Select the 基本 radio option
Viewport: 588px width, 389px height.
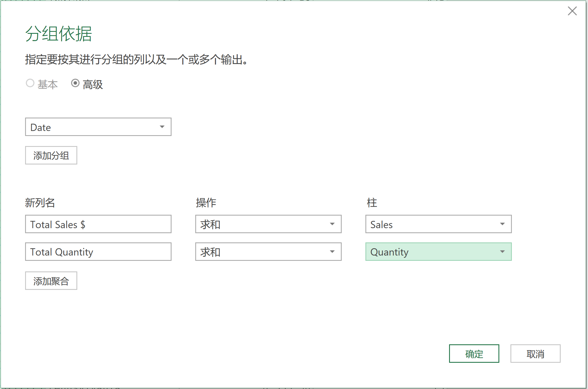(x=30, y=83)
